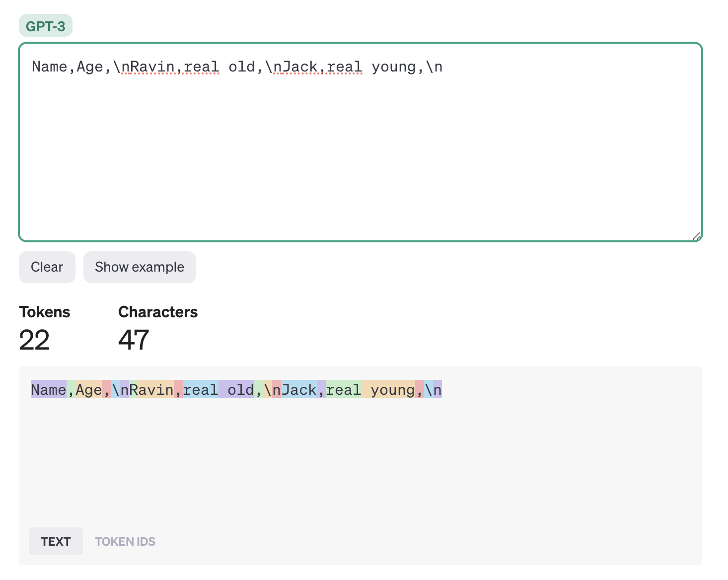Click the "Characters" heading label
Screen dimensions: 728x580
[x=158, y=312]
